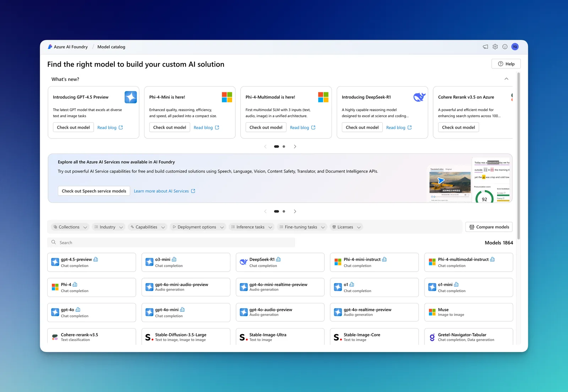Go to next page of What's new cards
Viewport: 568px width, 392px height.
[x=295, y=147]
